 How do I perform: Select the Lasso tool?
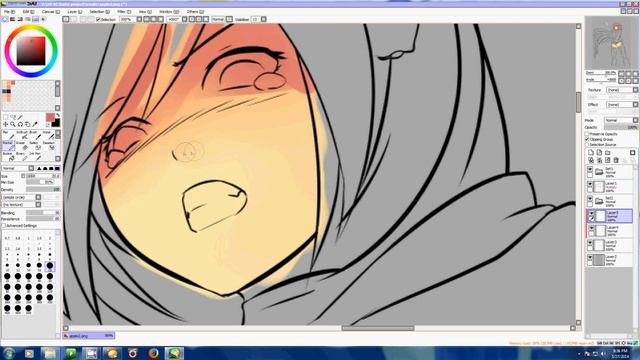coord(13,117)
